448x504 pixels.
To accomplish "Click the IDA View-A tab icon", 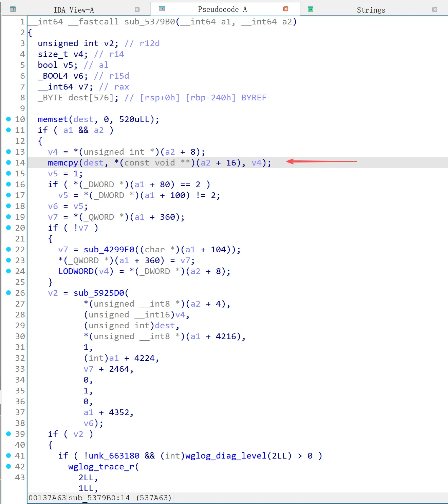I will [x=13, y=9].
